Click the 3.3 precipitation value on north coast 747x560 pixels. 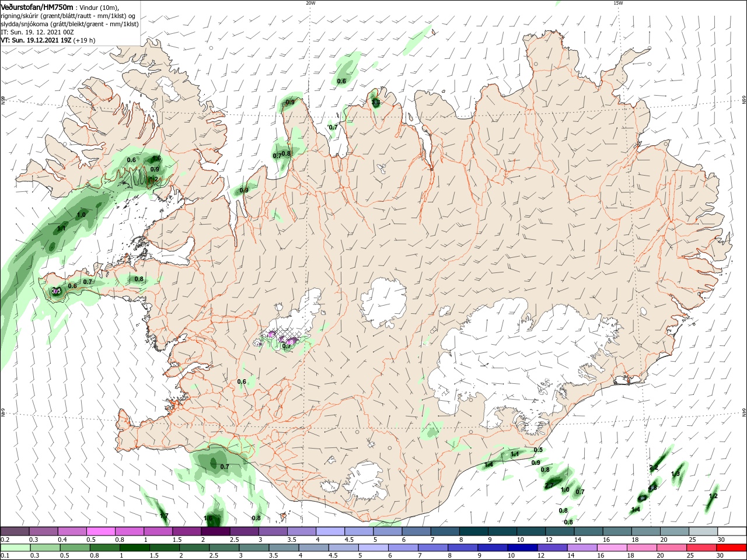[376, 102]
